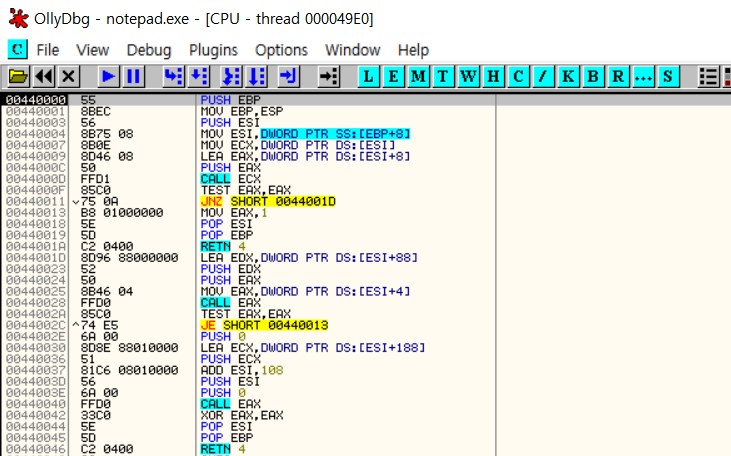Restart program with rewind toolbar icon
Image resolution: width=731 pixels, height=456 pixels.
44,76
